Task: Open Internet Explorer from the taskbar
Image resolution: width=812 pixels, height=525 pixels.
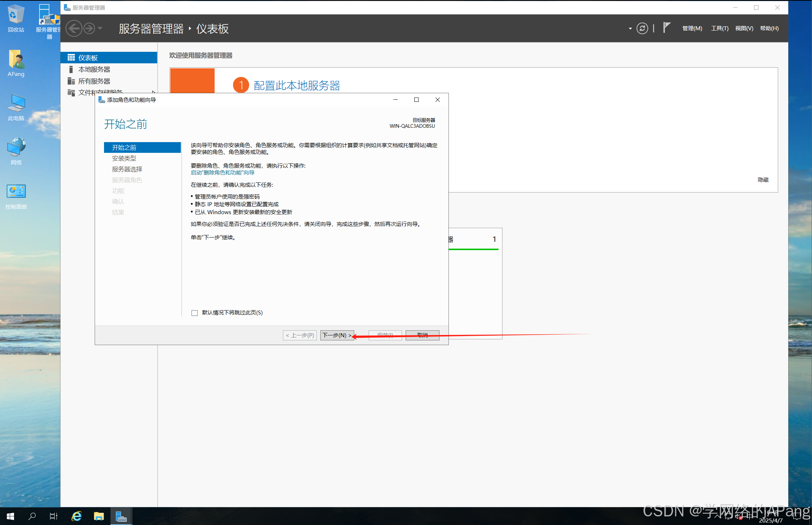Action: click(x=76, y=516)
